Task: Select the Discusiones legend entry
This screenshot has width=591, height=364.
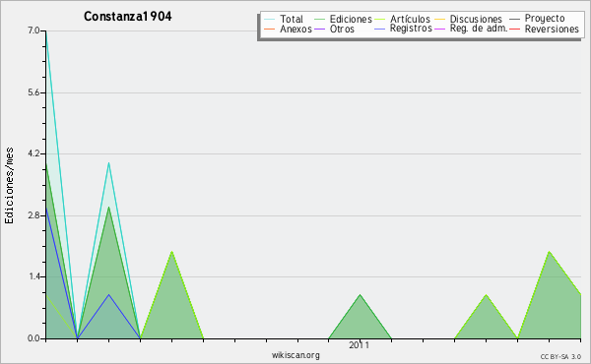Action: [x=476, y=19]
